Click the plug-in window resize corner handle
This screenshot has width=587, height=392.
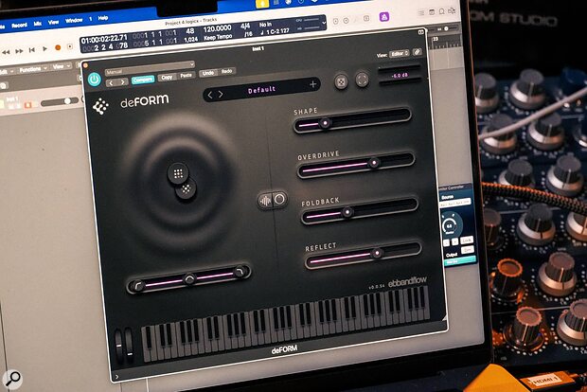tap(444, 318)
